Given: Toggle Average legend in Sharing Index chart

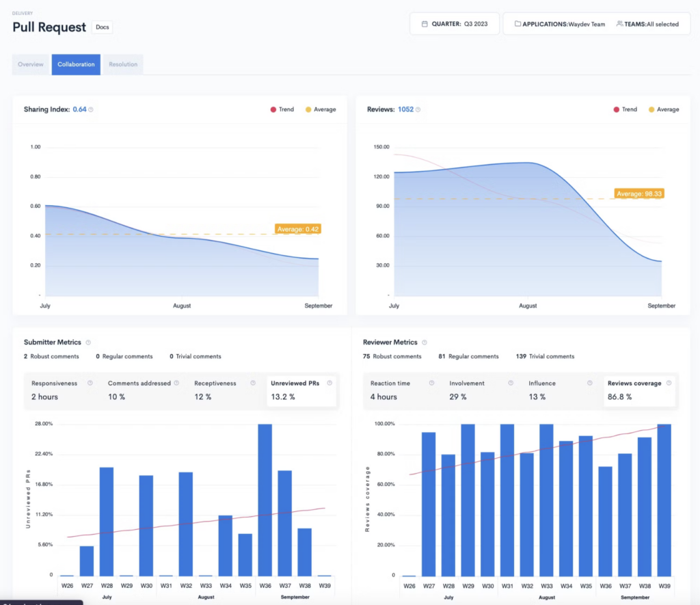Looking at the screenshot, I should [321, 109].
